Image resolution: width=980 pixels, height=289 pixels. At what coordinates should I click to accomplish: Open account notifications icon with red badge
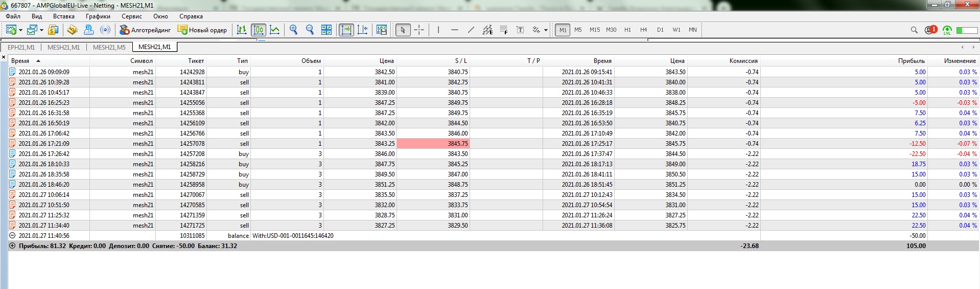pyautogui.click(x=930, y=30)
